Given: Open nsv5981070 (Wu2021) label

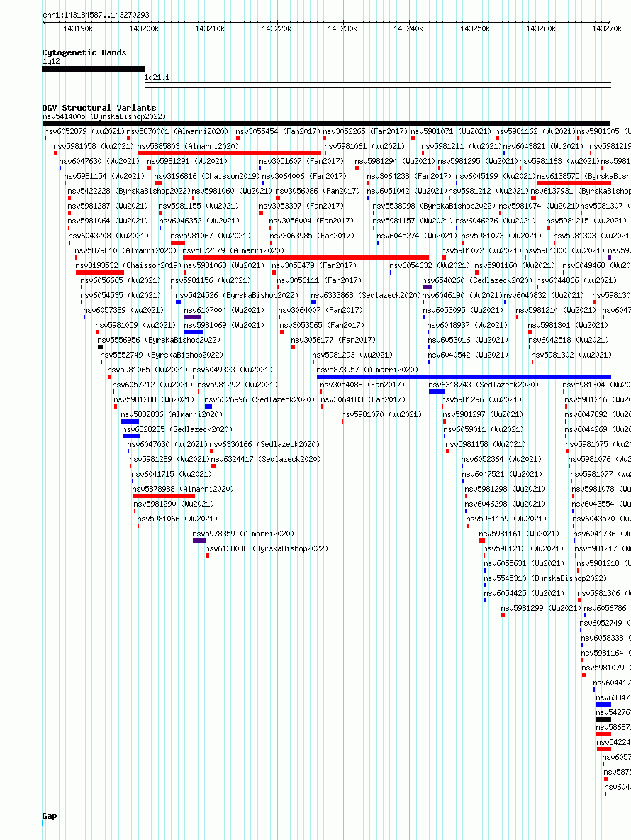Looking at the screenshot, I should coord(382,414).
